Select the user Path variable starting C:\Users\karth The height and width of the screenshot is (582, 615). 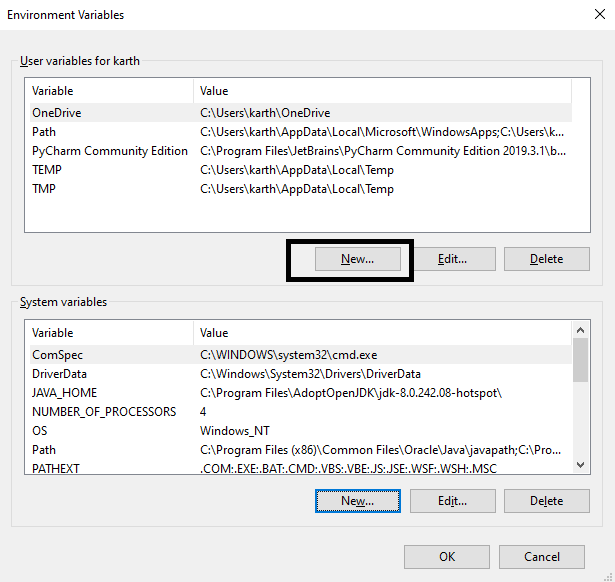click(301, 132)
